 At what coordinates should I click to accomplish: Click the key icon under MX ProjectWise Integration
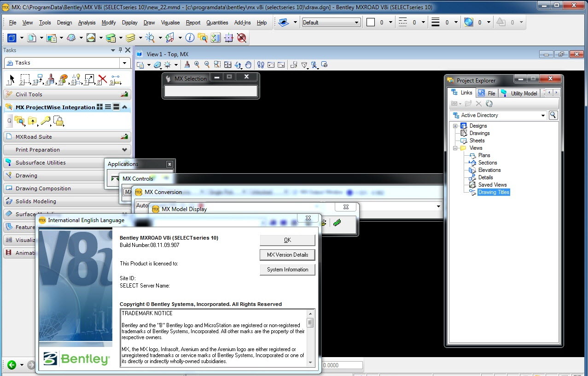[45, 121]
